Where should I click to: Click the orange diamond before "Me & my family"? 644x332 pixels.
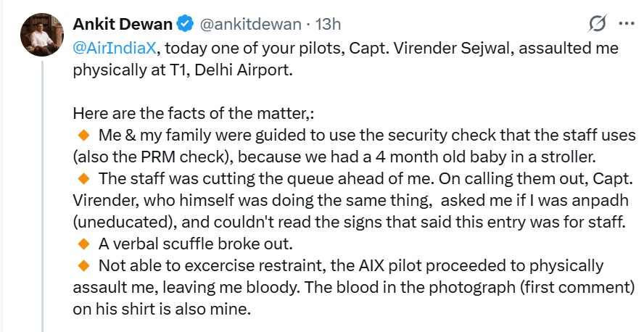(82, 135)
